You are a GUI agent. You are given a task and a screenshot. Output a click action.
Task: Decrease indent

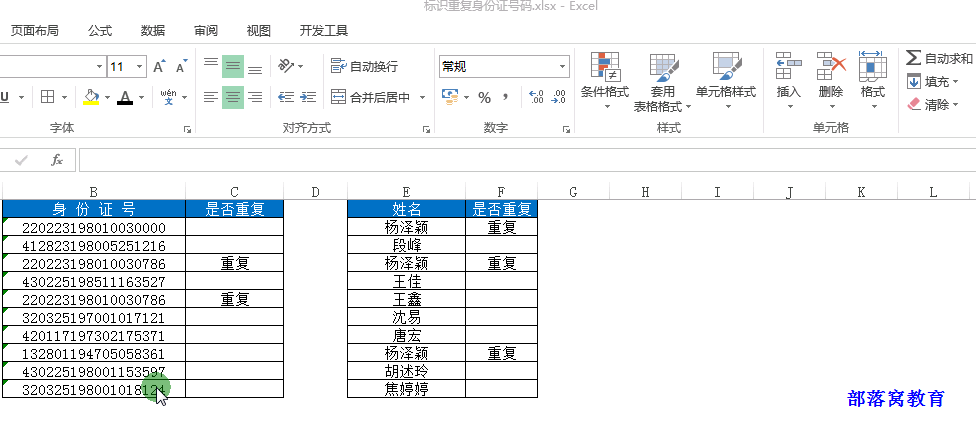[286, 97]
